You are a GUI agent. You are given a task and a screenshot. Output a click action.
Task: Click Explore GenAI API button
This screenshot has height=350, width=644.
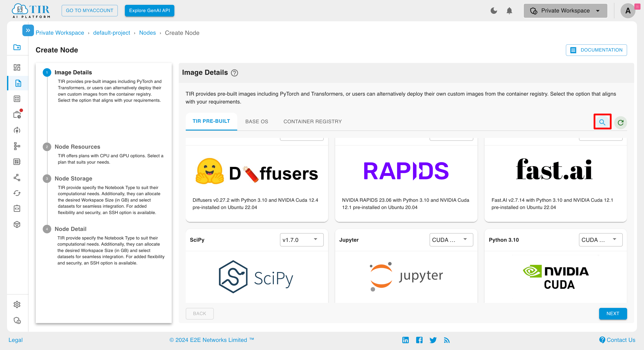(149, 11)
